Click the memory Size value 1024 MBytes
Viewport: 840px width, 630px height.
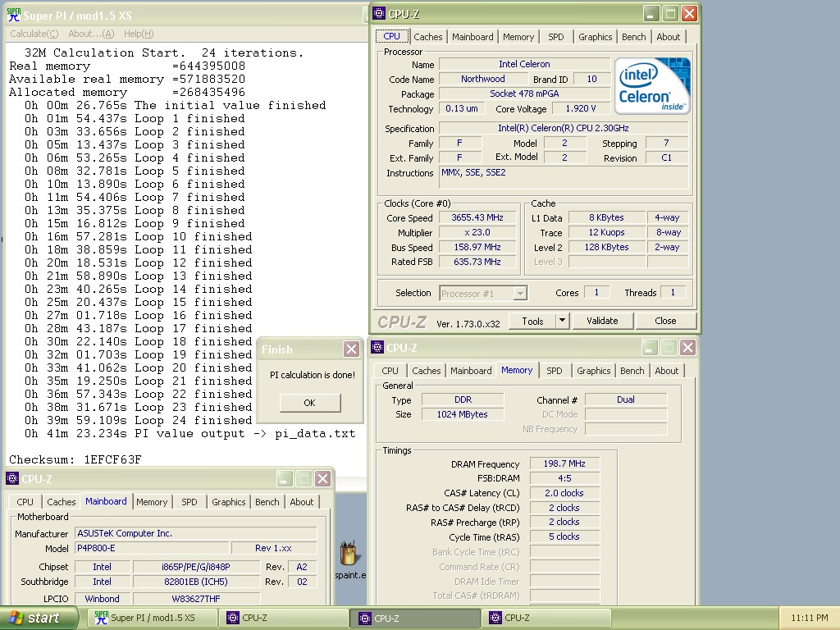point(463,414)
